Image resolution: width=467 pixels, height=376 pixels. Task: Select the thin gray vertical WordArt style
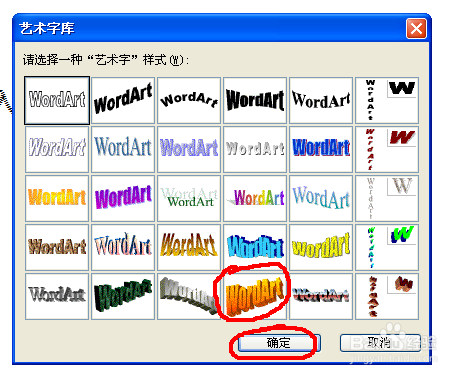pyautogui.click(x=387, y=198)
